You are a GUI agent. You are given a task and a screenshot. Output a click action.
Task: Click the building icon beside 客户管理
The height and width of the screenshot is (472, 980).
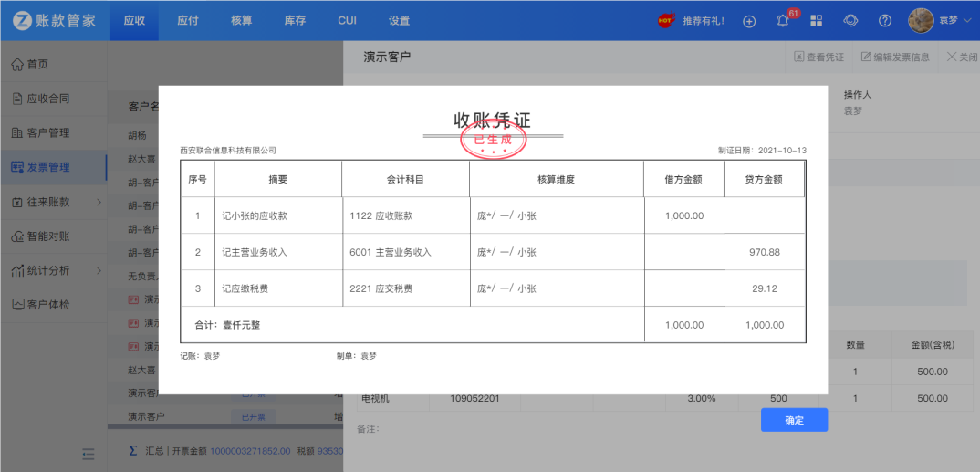pyautogui.click(x=17, y=132)
